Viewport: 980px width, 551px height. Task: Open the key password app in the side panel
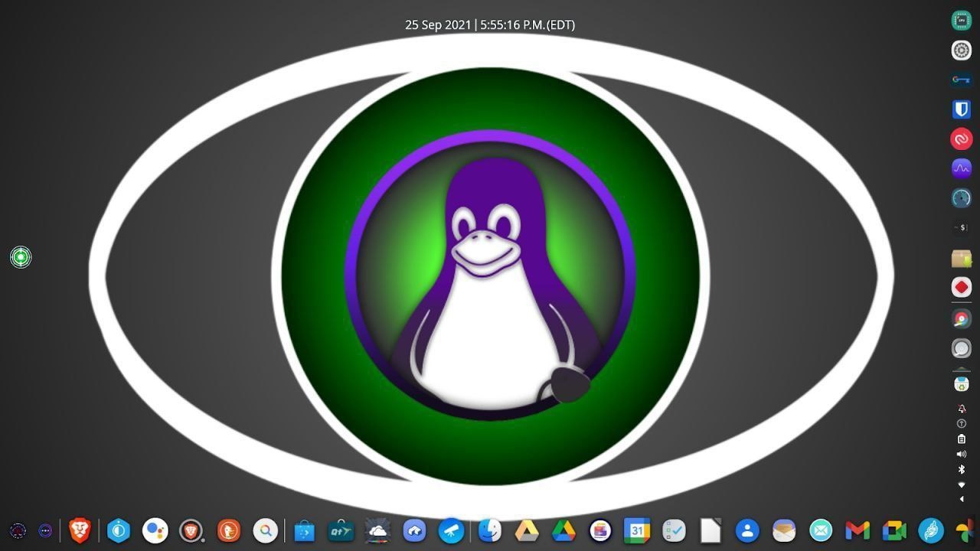coord(962,80)
